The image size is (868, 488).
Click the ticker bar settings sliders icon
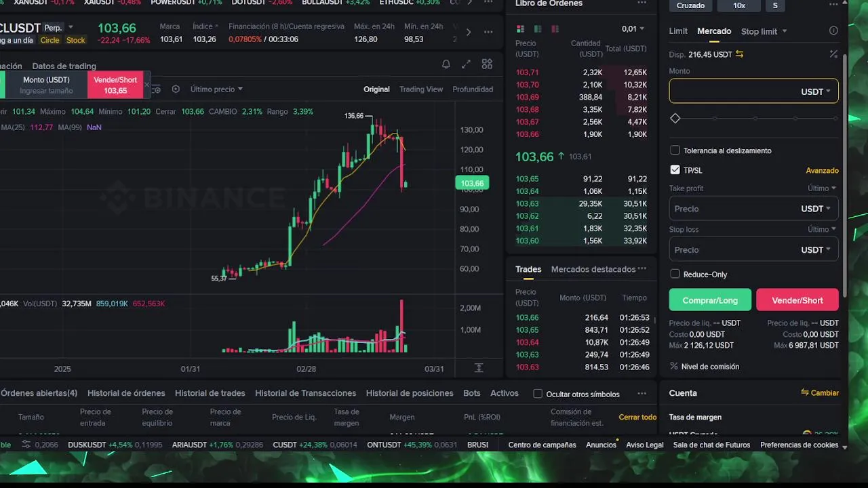[x=26, y=445]
